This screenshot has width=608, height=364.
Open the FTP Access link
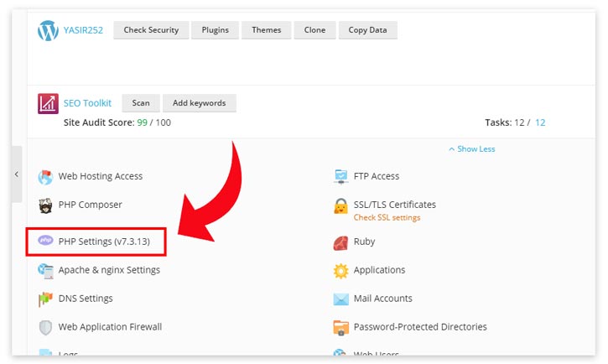click(x=377, y=176)
